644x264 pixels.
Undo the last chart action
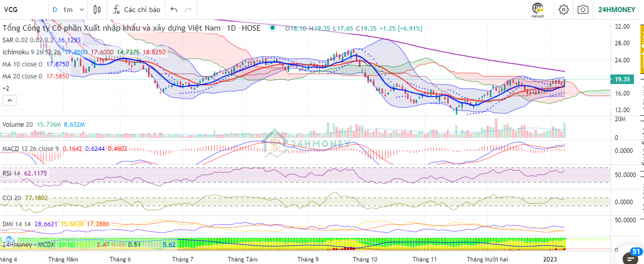pyautogui.click(x=174, y=10)
